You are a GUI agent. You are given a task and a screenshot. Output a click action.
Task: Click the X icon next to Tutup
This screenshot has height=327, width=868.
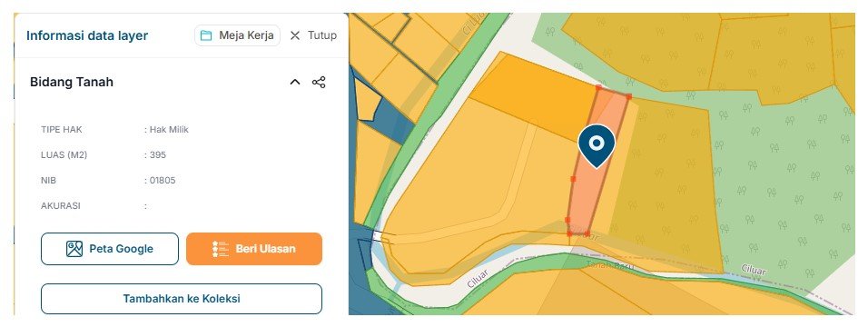click(x=295, y=35)
